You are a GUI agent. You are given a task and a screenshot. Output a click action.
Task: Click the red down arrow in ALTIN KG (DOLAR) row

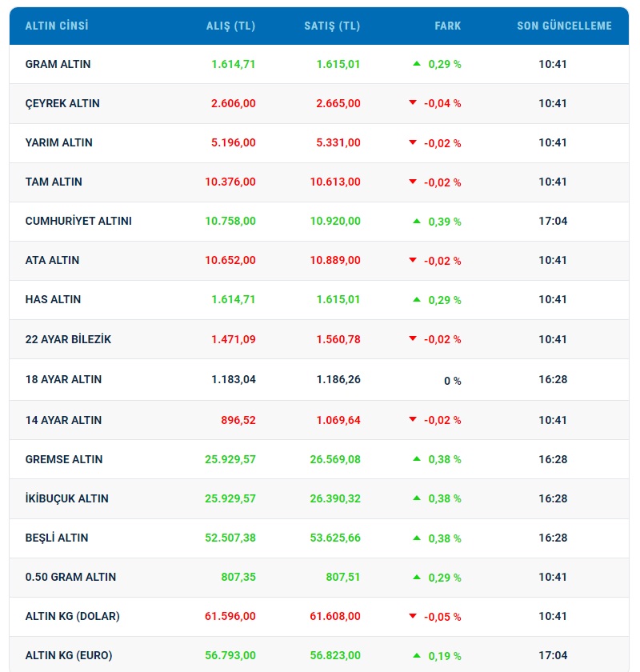click(413, 616)
